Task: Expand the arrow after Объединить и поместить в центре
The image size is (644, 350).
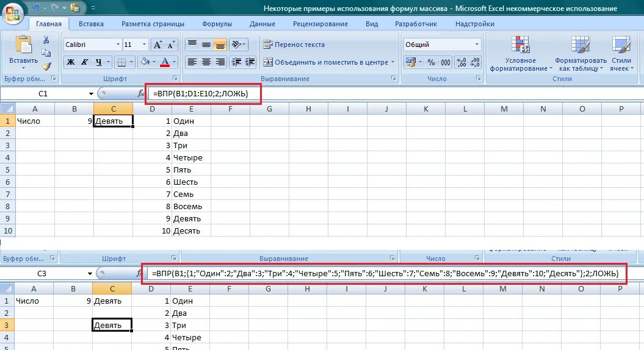Action: (393, 62)
